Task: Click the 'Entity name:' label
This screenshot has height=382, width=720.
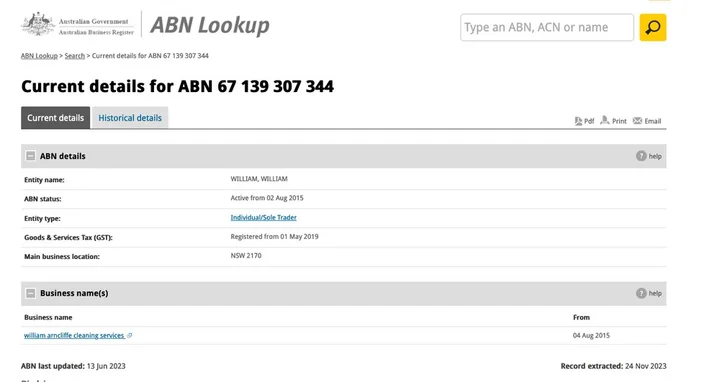Action: click(x=44, y=180)
